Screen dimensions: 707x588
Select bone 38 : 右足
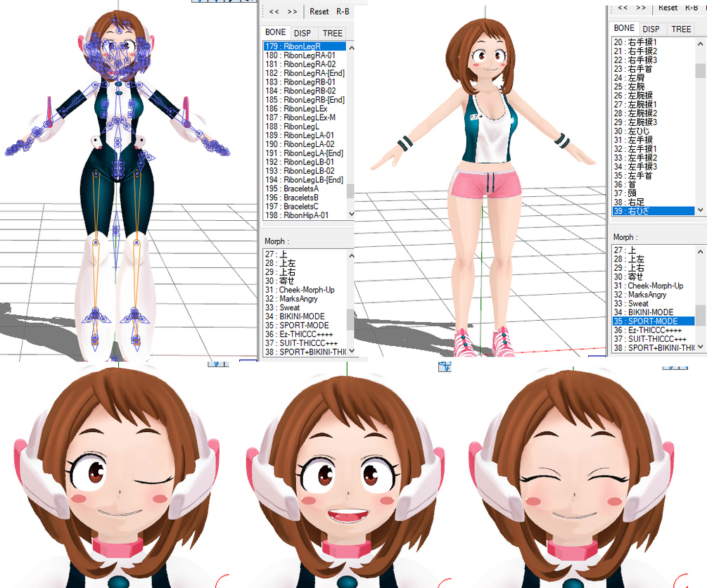pyautogui.click(x=654, y=202)
